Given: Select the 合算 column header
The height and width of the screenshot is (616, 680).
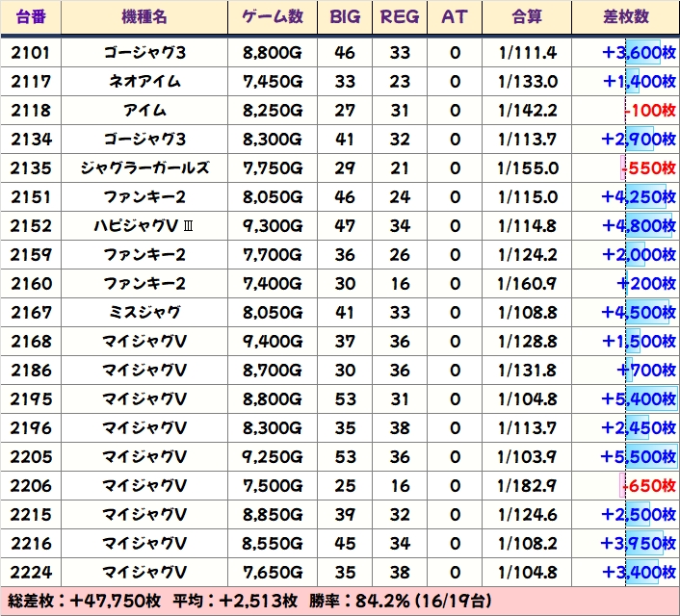Looking at the screenshot, I should click(x=527, y=17).
